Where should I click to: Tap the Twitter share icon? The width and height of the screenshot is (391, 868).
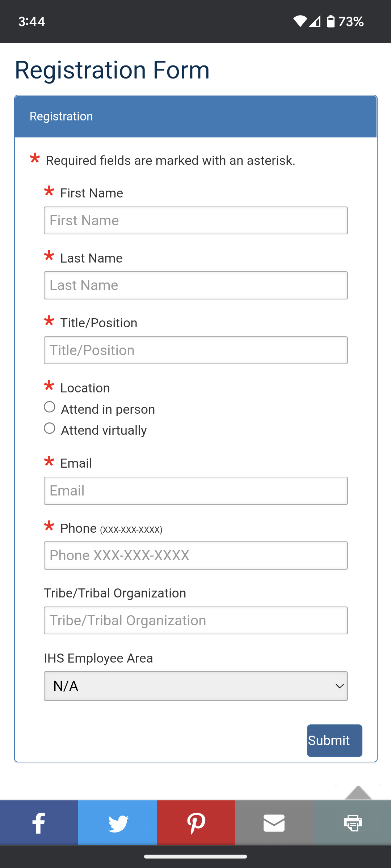tap(118, 823)
